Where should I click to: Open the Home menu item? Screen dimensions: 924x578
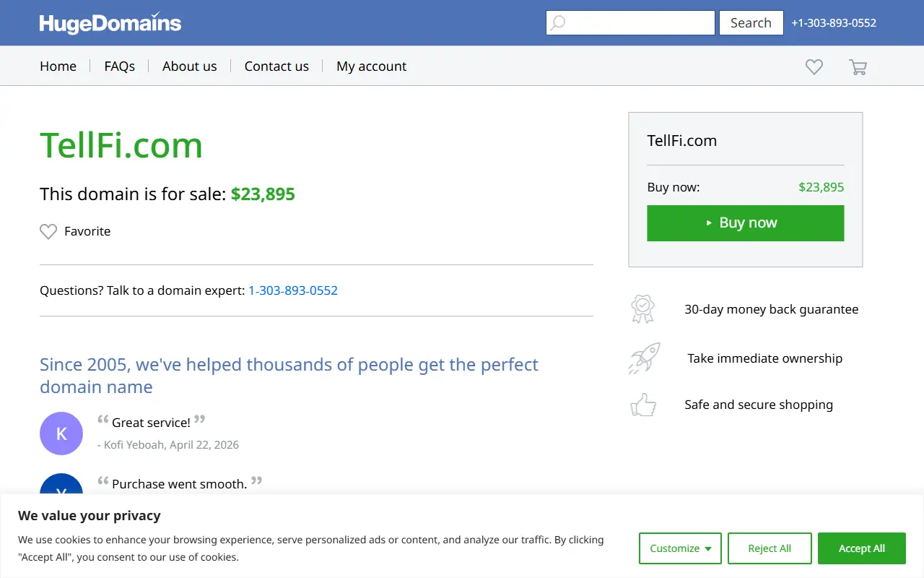58,66
